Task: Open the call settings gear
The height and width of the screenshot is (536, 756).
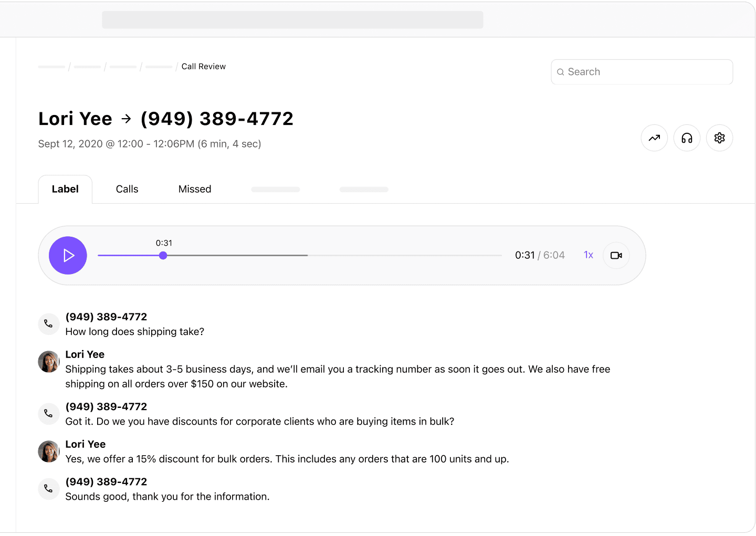Action: coord(719,138)
